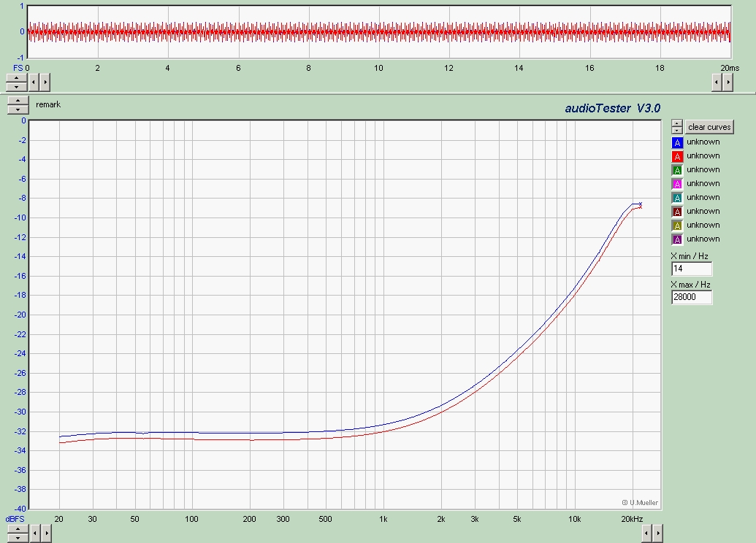Viewport: 756px width, 543px height.
Task: Toggle the red curve A button
Action: [x=677, y=156]
